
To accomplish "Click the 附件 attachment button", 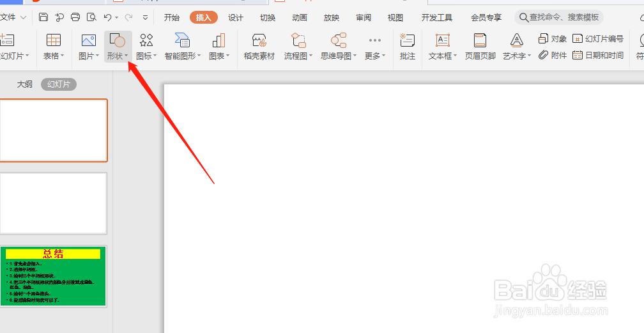I will (553, 55).
